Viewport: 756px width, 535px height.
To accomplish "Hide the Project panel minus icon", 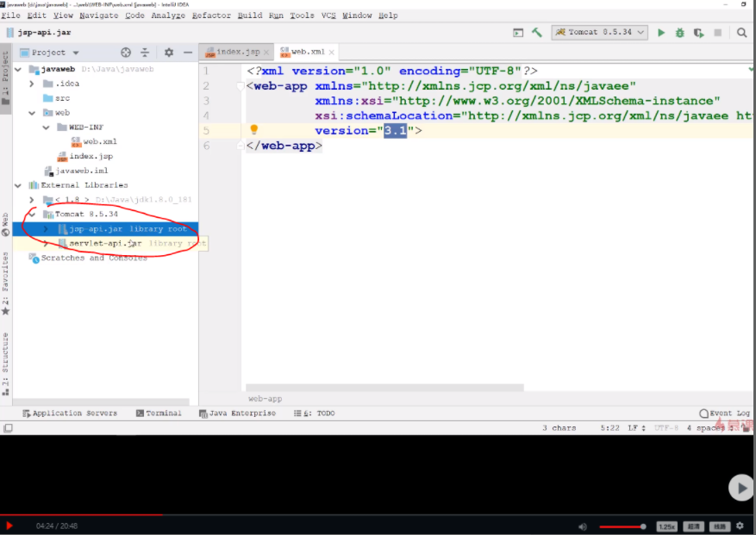I will pos(188,53).
